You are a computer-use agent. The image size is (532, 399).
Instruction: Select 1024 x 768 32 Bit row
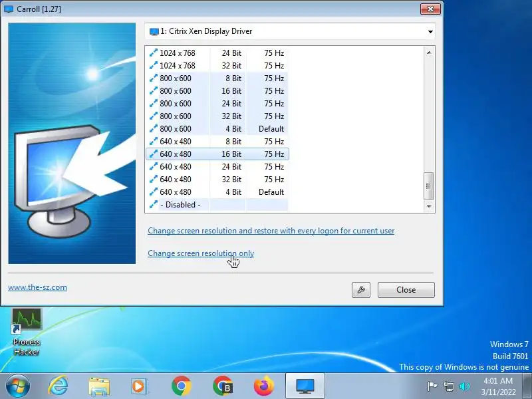click(x=217, y=65)
